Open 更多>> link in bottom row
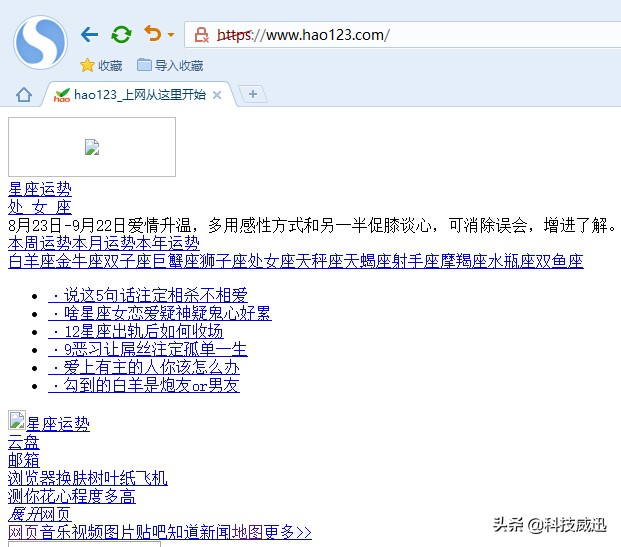621x547 pixels. 288,532
